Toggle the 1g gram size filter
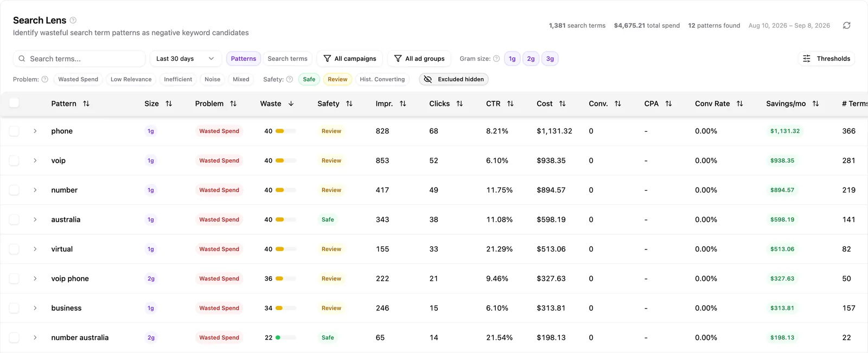 [x=512, y=59]
